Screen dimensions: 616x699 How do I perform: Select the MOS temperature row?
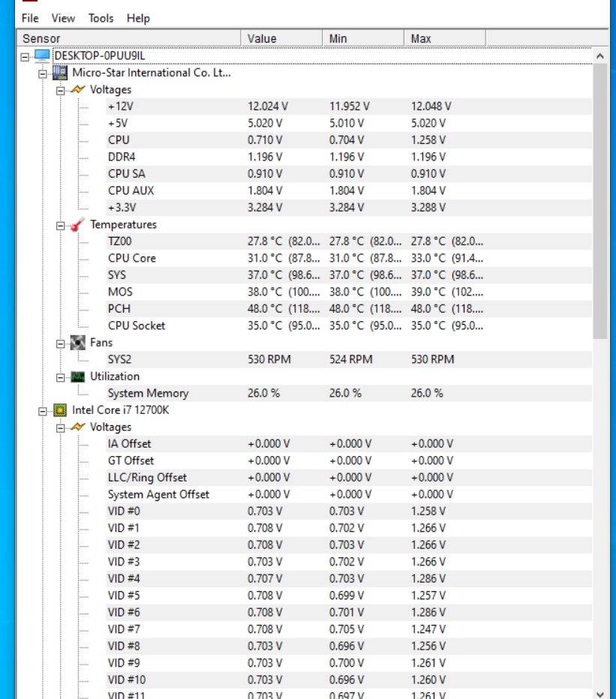click(x=349, y=292)
